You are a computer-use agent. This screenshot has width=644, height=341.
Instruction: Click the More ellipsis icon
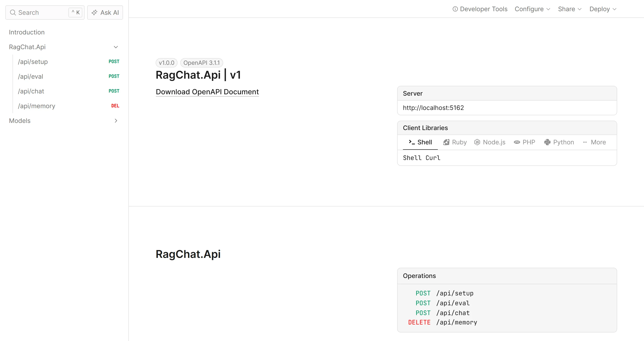click(x=585, y=142)
